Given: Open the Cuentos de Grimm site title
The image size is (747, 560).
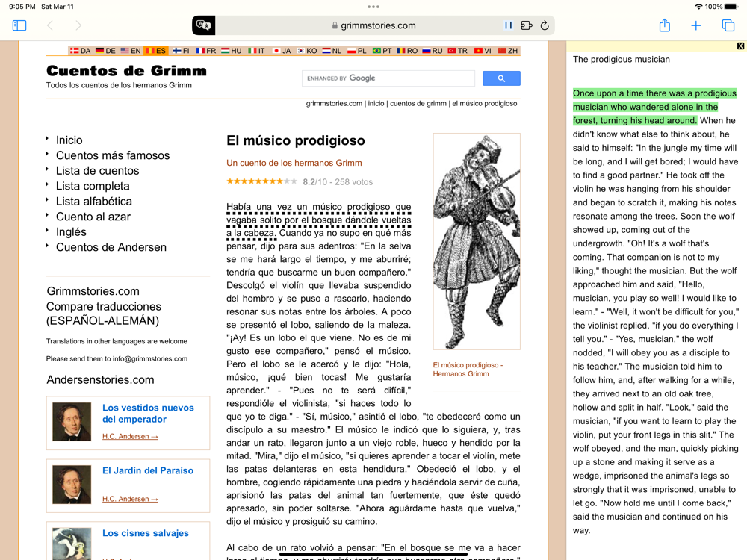Looking at the screenshot, I should pos(127,71).
